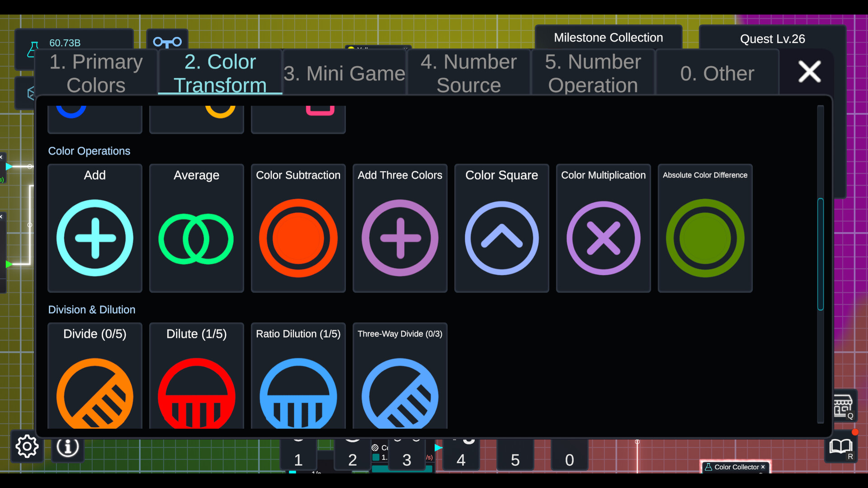Screen dimensions: 868x488
Task: Switch to the 0. Other tab
Action: (717, 73)
